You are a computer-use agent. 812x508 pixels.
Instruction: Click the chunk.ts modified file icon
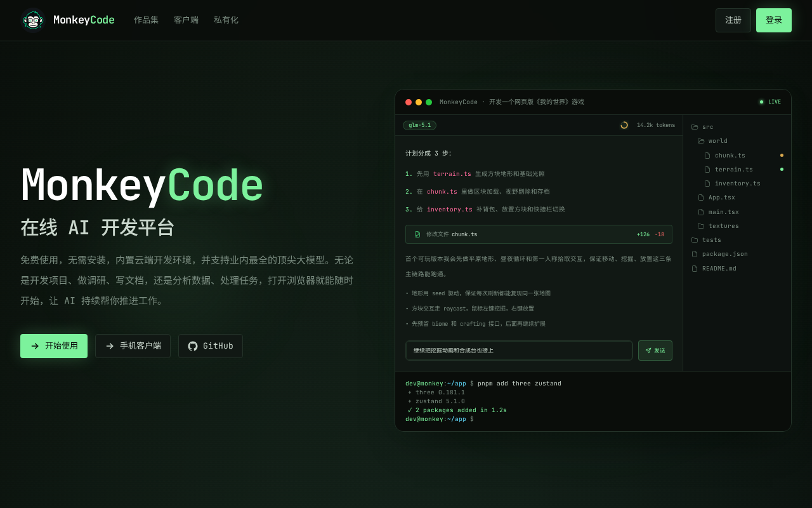point(417,234)
